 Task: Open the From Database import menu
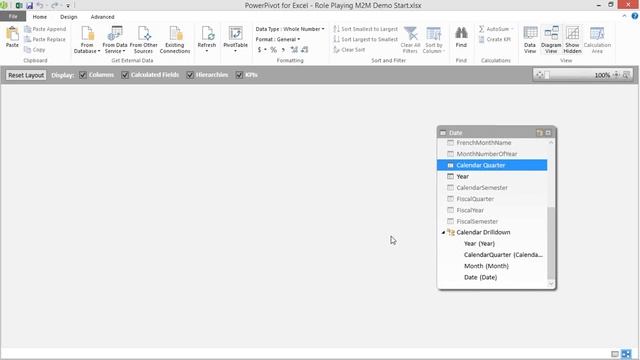click(x=87, y=40)
